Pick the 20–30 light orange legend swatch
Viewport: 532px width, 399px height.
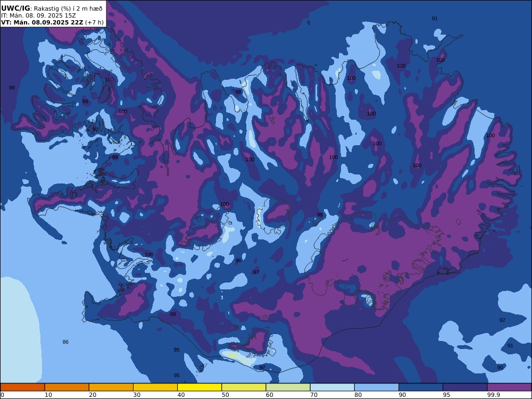click(x=111, y=387)
